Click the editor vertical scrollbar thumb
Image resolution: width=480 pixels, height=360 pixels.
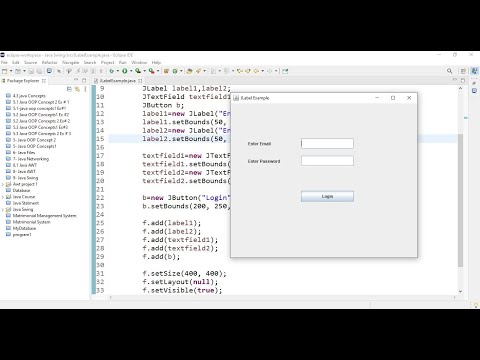pos(460,200)
